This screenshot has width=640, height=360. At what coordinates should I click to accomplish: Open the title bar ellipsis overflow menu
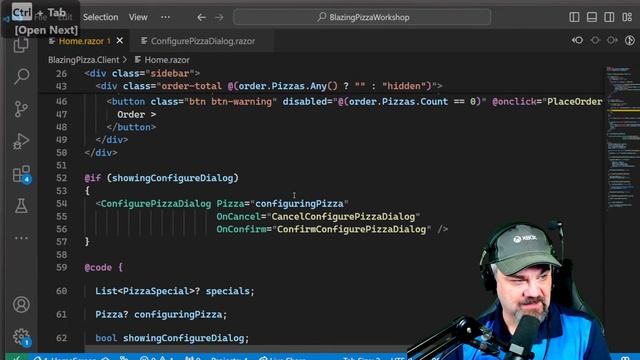click(x=165, y=17)
